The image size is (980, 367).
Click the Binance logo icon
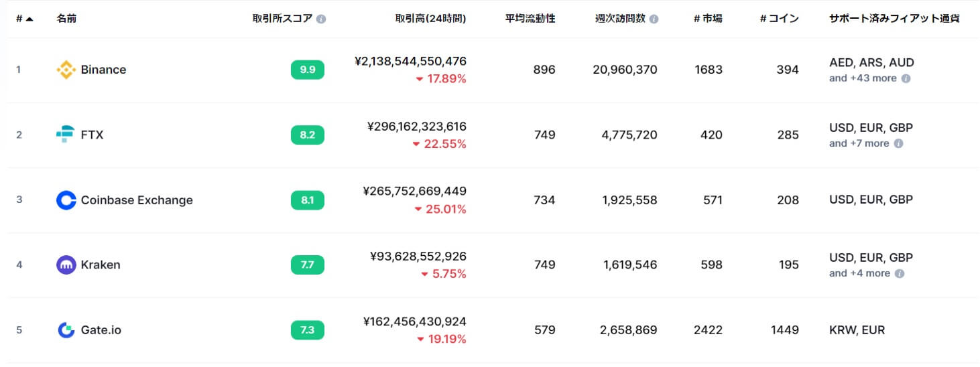pyautogui.click(x=66, y=70)
